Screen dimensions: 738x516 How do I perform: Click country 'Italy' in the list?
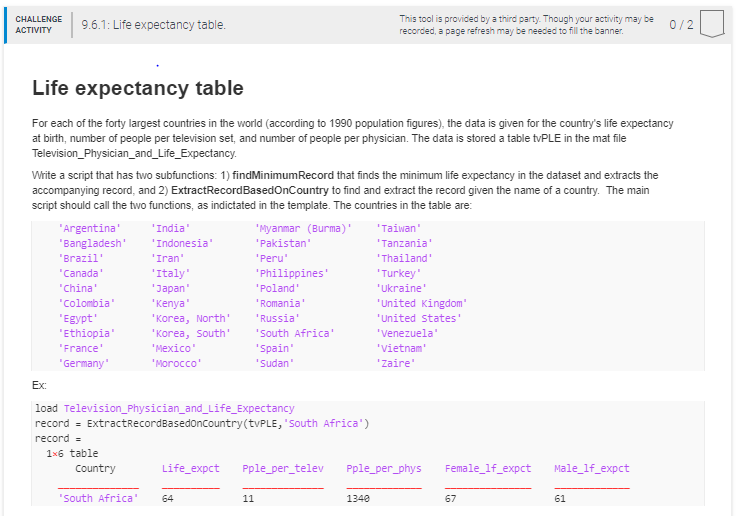170,274
